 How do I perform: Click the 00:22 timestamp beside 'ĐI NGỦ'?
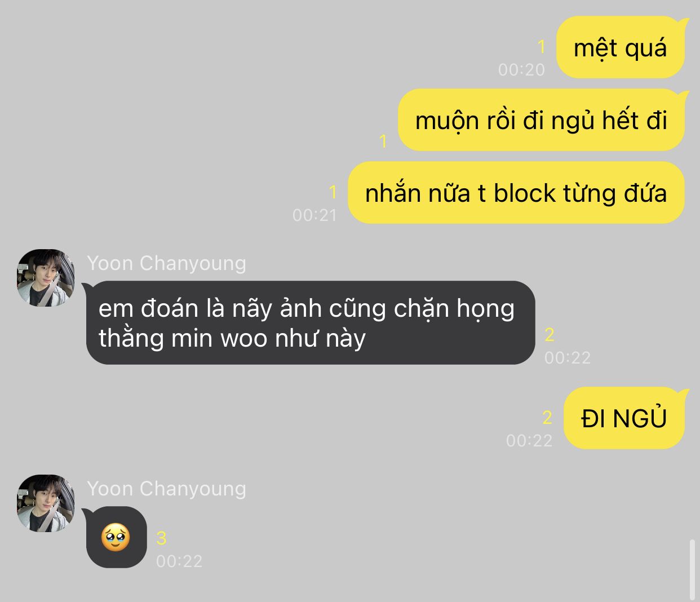pyautogui.click(x=529, y=441)
